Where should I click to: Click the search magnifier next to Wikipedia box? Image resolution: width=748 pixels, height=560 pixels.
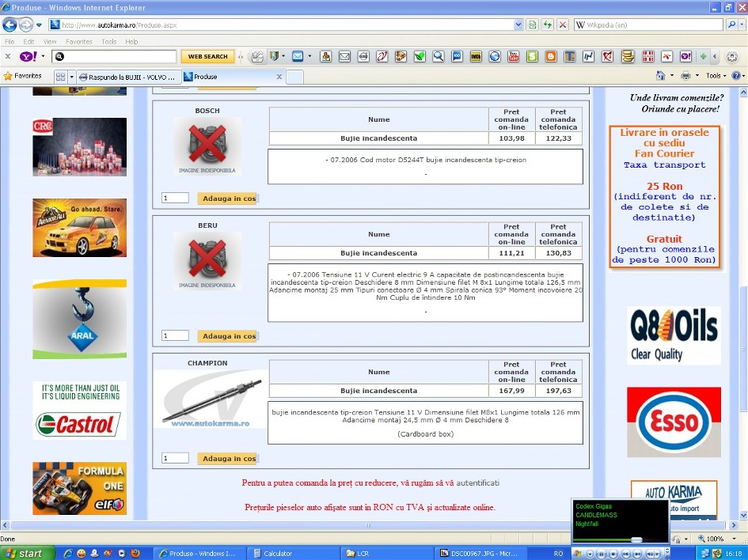[732, 25]
